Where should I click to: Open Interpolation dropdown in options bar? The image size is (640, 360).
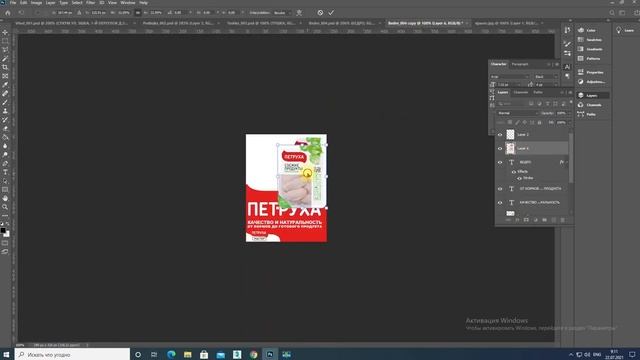282,13
